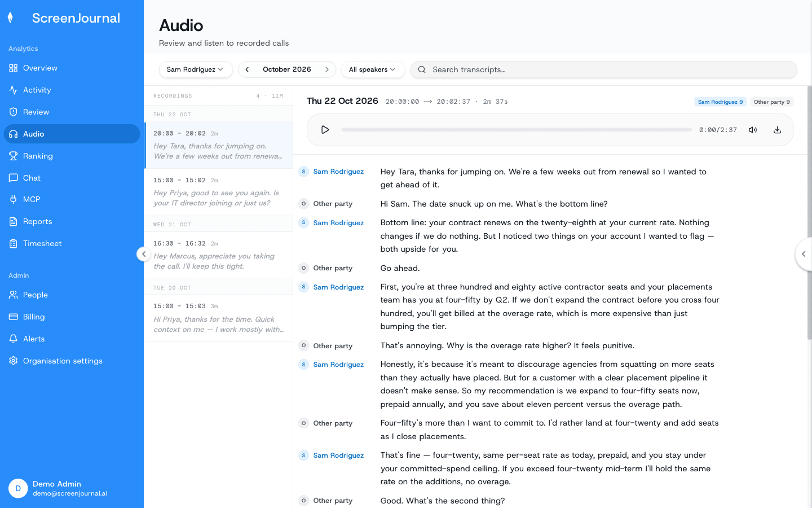Click the Demo Admin avatar circle
The height and width of the screenshot is (508, 812).
(18, 488)
